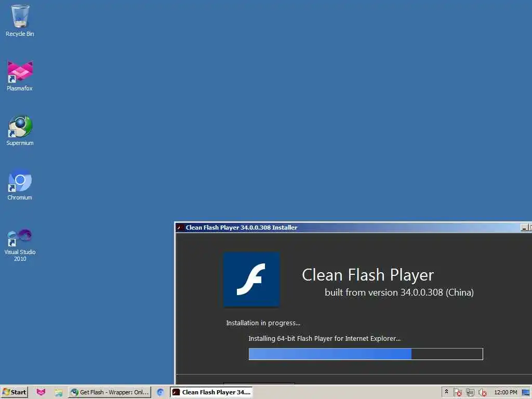Show hidden tray icons arrow

tap(446, 392)
